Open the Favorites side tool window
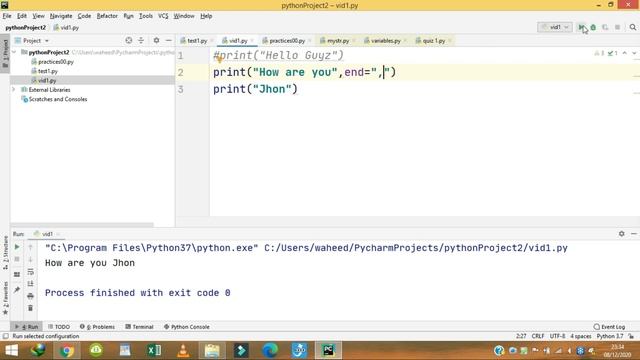640x360 pixels. click(x=5, y=298)
